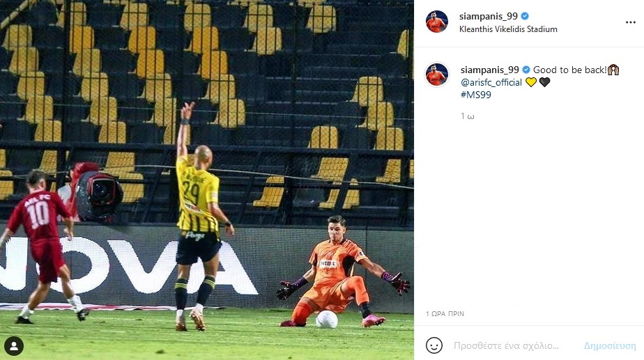
Task: Open the header profile picture avatar
Action: (x=436, y=22)
